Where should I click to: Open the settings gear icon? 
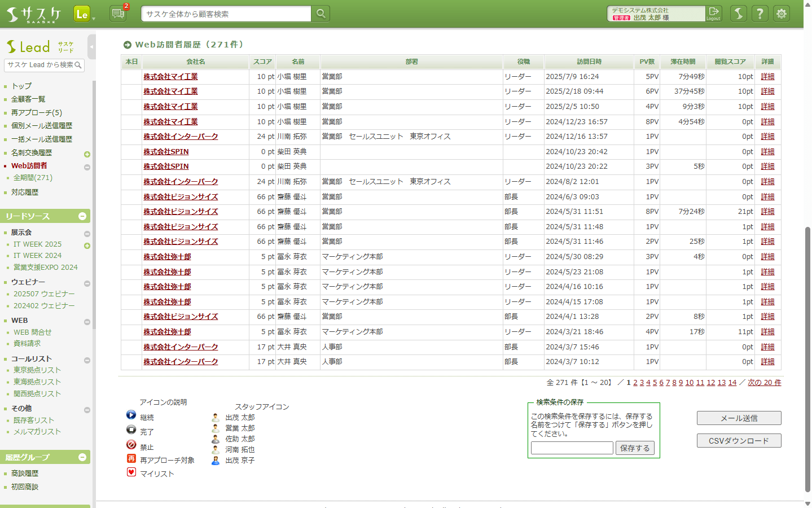pyautogui.click(x=782, y=14)
